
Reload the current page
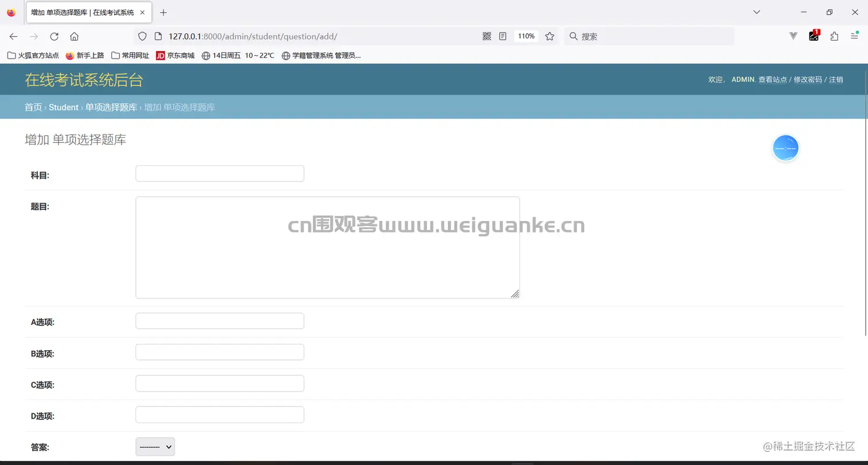tap(54, 36)
